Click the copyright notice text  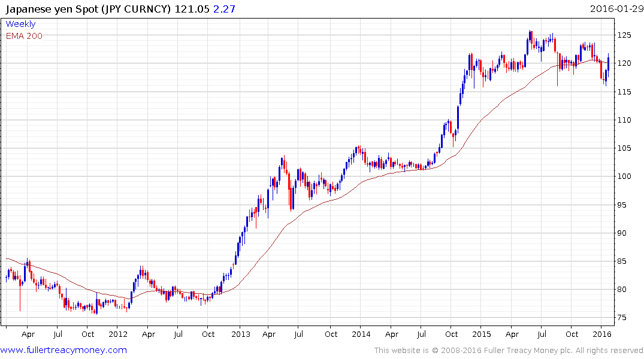509,351
